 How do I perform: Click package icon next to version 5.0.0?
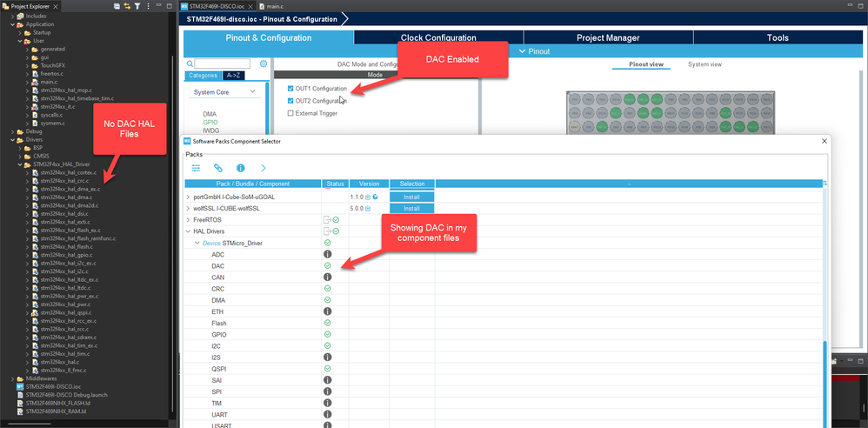(x=368, y=209)
